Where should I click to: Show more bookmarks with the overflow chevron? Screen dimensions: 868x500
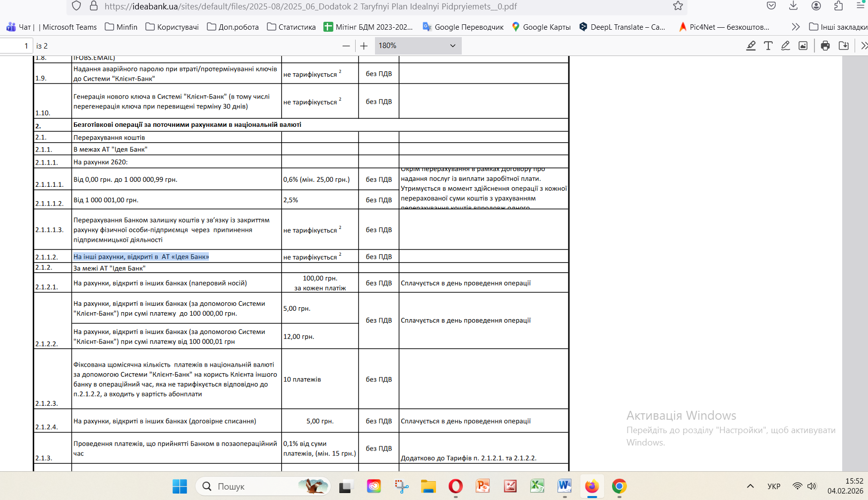pos(796,27)
